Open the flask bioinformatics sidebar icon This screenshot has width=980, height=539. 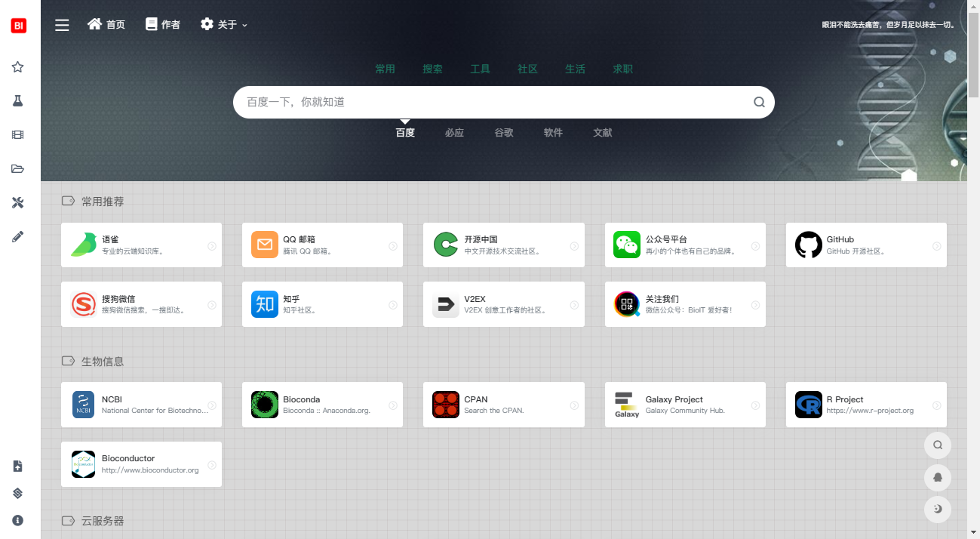pyautogui.click(x=17, y=100)
